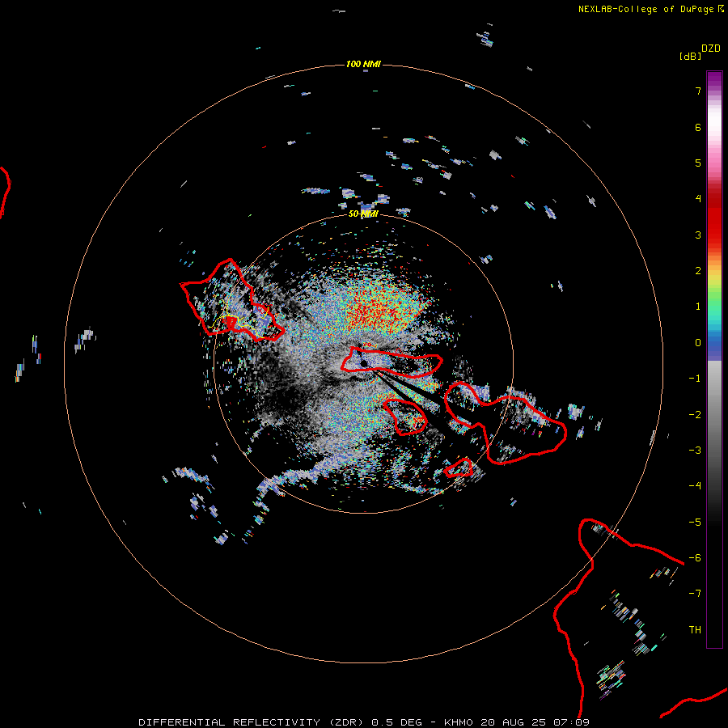Viewport: 728px width, 728px height.
Task: Click the DZD product label
Action: pyautogui.click(x=711, y=49)
